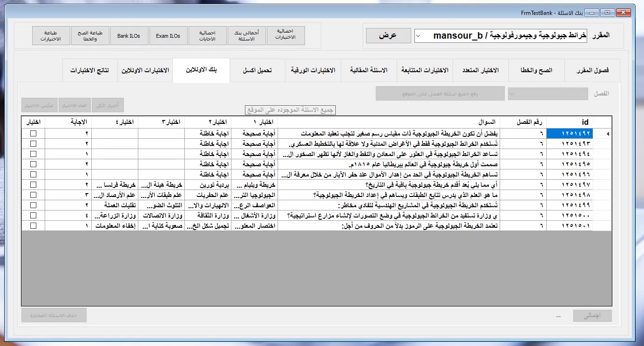Click the الغاء الاختيار button
The height and width of the screenshot is (346, 644).
coord(74,105)
